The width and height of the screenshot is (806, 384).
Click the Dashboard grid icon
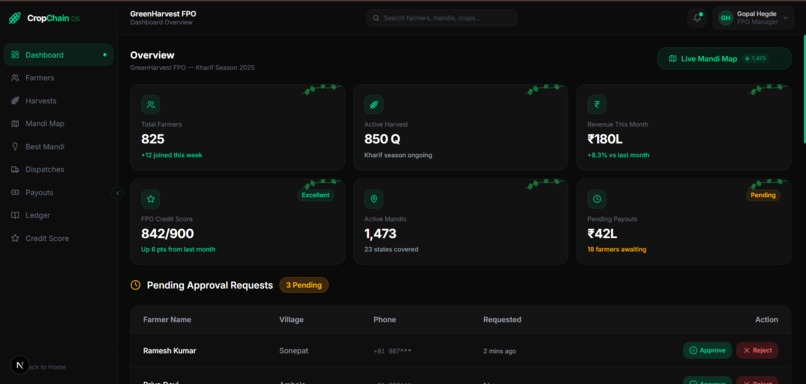15,55
